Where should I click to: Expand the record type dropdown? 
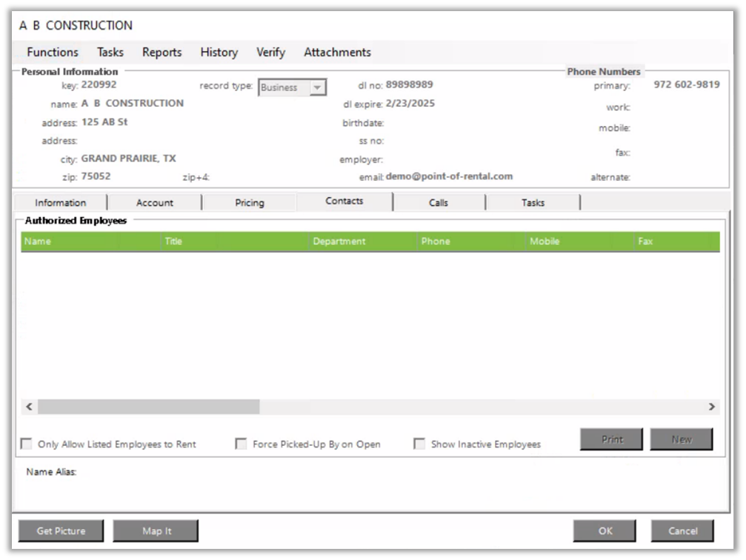317,87
